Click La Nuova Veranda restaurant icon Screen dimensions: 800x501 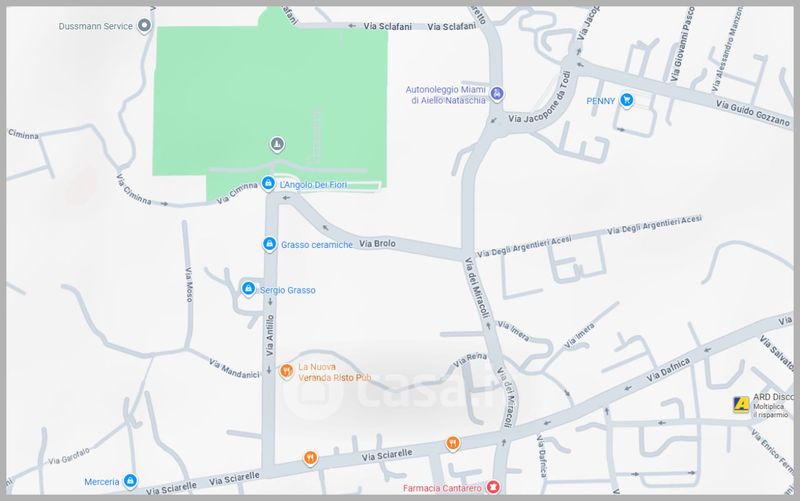[x=286, y=371]
